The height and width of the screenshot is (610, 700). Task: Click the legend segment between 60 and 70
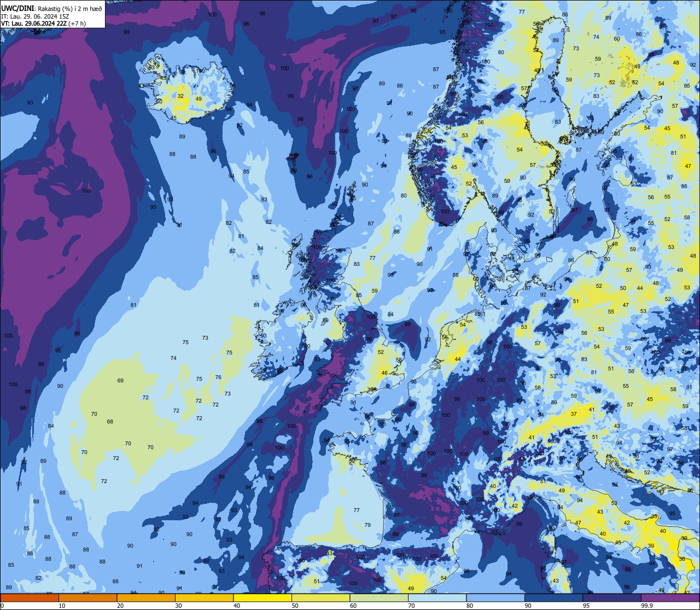pyautogui.click(x=379, y=597)
